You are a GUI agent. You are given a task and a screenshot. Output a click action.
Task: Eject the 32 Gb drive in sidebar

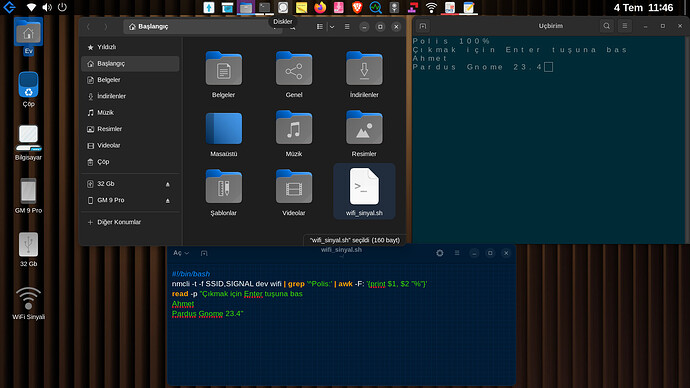click(168, 184)
